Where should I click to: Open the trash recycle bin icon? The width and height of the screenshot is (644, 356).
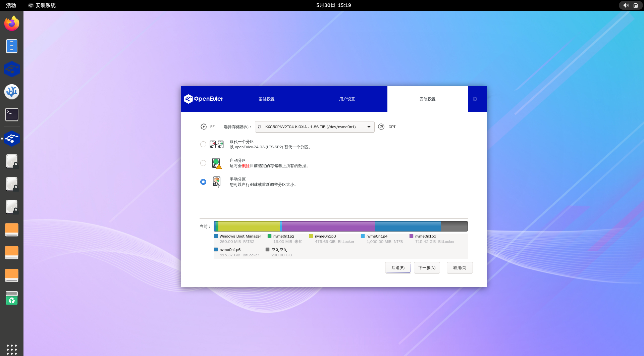12,298
